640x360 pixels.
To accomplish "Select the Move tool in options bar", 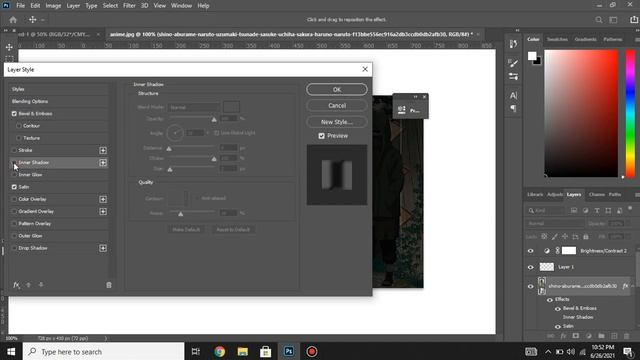I will (x=32, y=20).
